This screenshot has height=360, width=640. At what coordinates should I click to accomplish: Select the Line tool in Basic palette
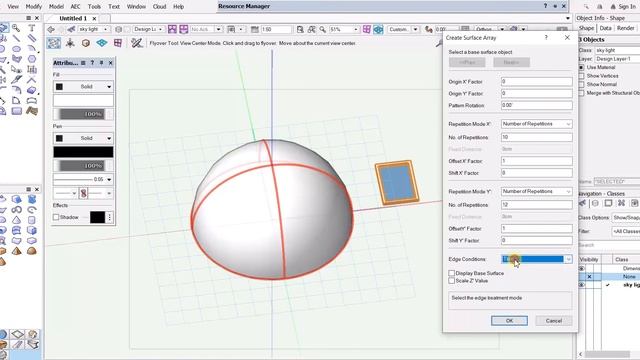point(16,38)
